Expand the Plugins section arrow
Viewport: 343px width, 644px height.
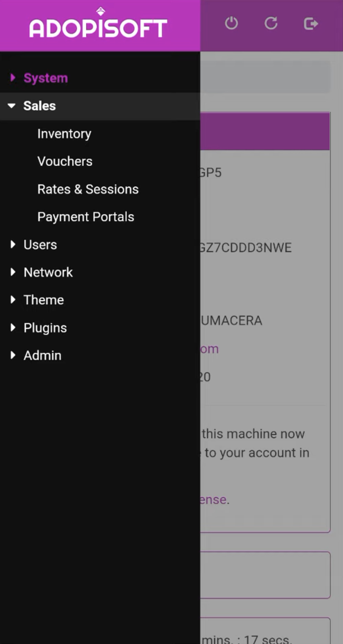pos(13,327)
